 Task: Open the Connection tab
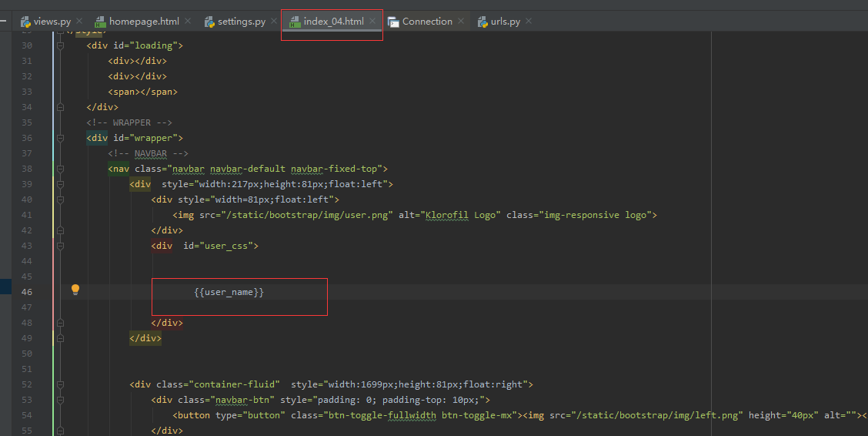click(427, 22)
